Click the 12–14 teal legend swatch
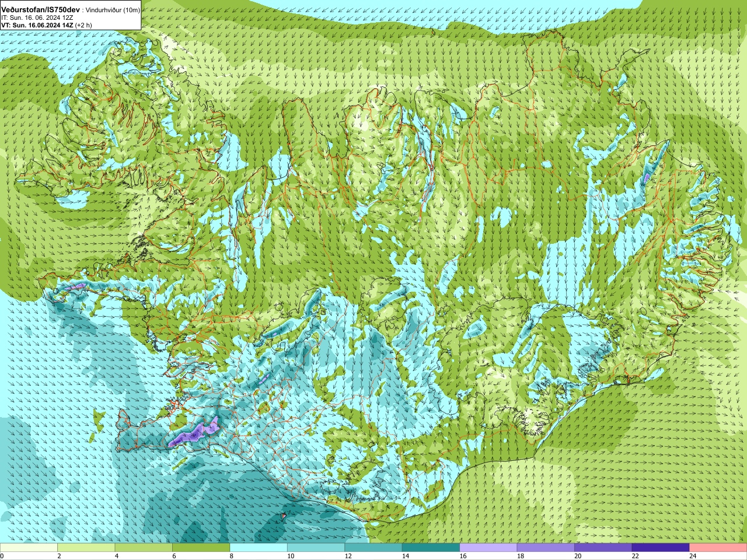The image size is (747, 560). tap(373, 548)
